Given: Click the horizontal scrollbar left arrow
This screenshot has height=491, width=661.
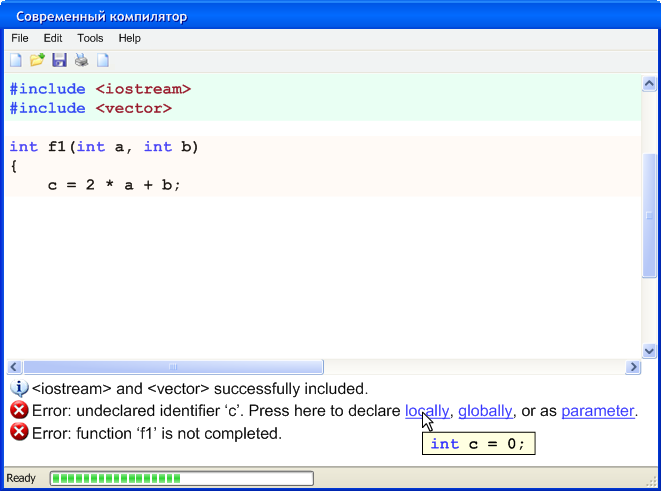Looking at the screenshot, I should tap(14, 367).
